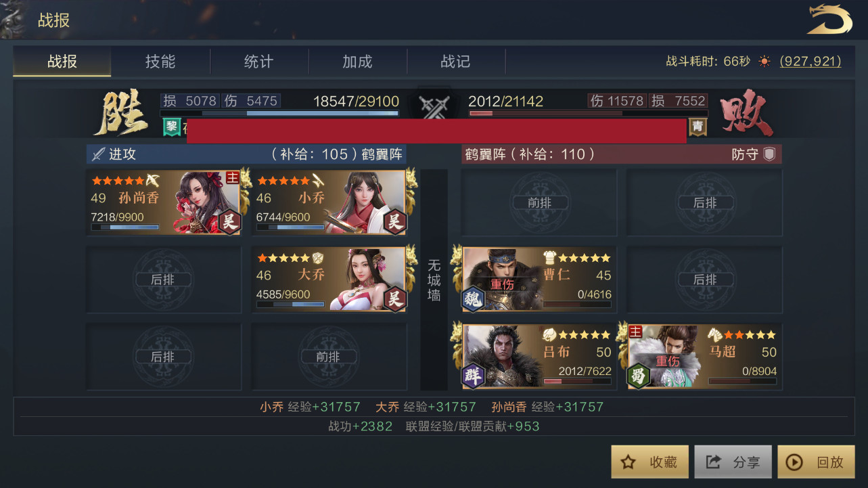
Task: Click the 魏 faction badge on 曹仁
Action: click(474, 298)
